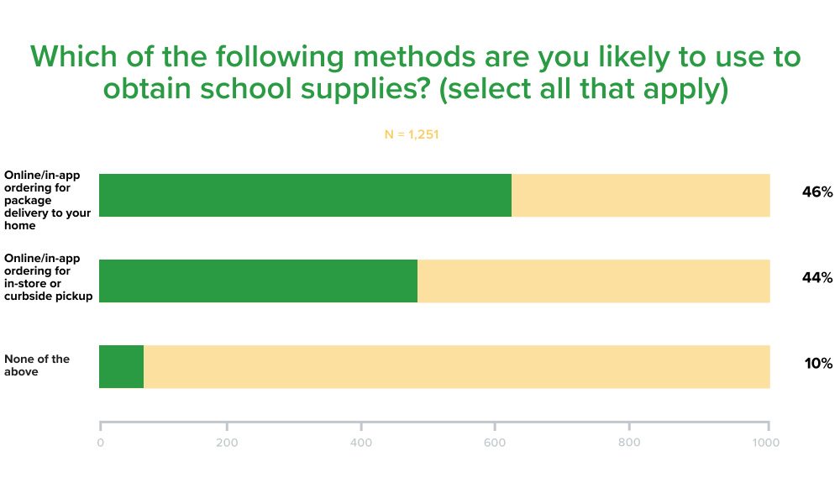Click the 46% value label
Viewport: 840px width, 504px height.
[816, 192]
